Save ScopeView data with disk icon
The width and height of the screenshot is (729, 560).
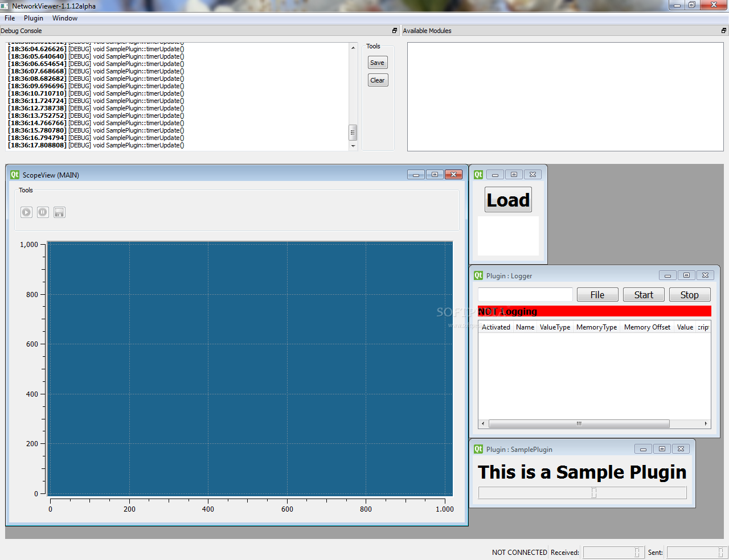[59, 212]
